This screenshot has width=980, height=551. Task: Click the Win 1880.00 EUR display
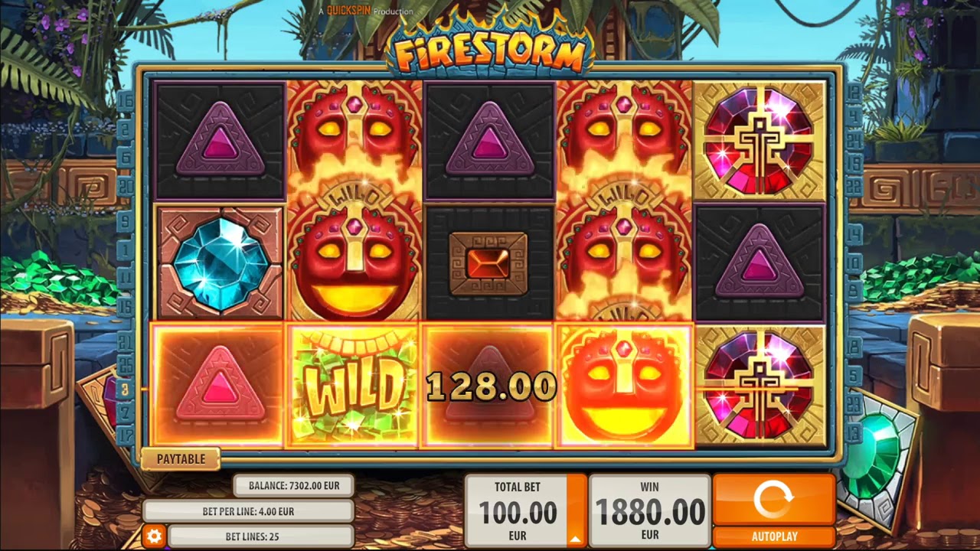point(649,511)
